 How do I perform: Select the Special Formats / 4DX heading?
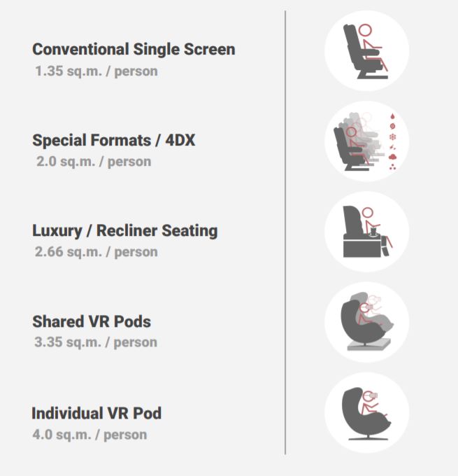(x=114, y=140)
